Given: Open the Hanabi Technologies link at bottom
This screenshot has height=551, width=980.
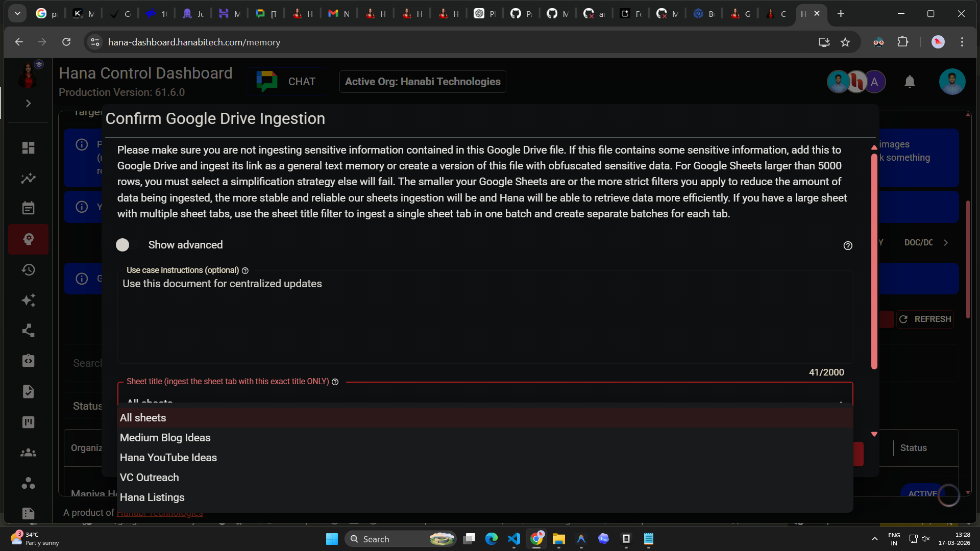Looking at the screenshot, I should 160,513.
